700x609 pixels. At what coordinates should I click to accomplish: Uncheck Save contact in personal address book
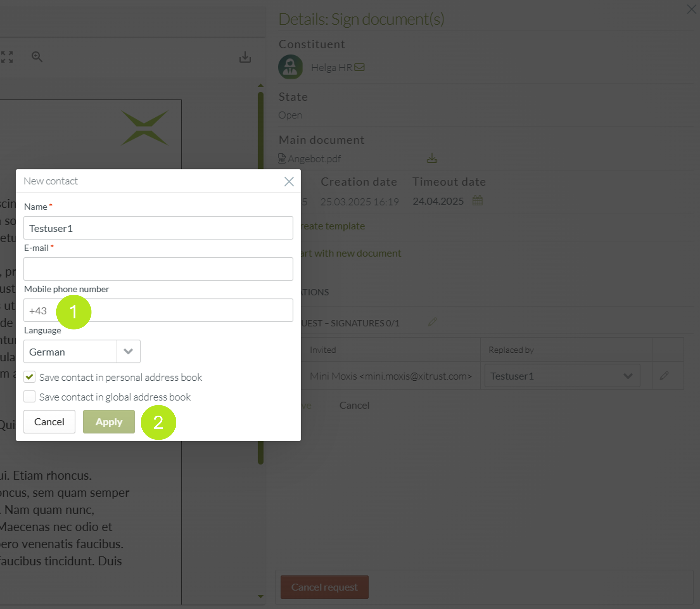(x=30, y=376)
